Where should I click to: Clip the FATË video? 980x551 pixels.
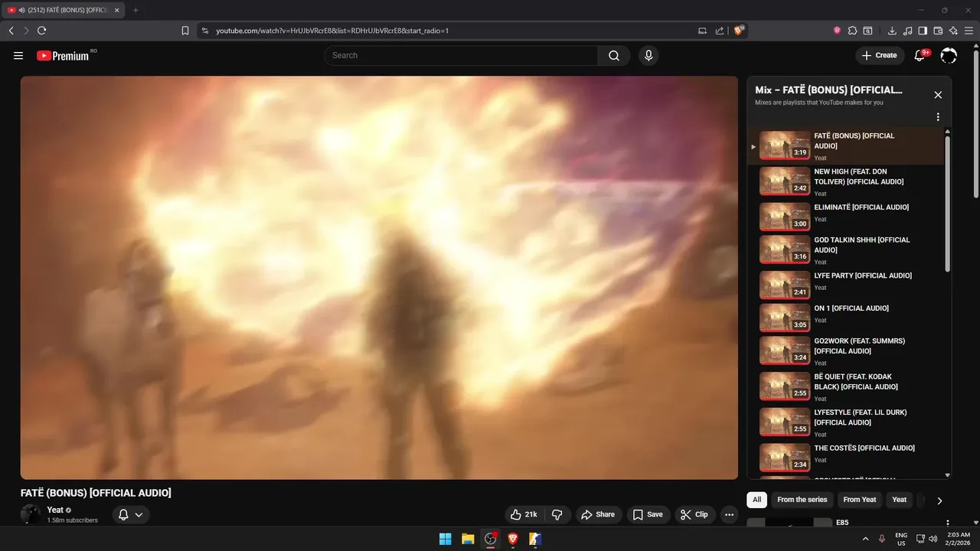click(694, 514)
